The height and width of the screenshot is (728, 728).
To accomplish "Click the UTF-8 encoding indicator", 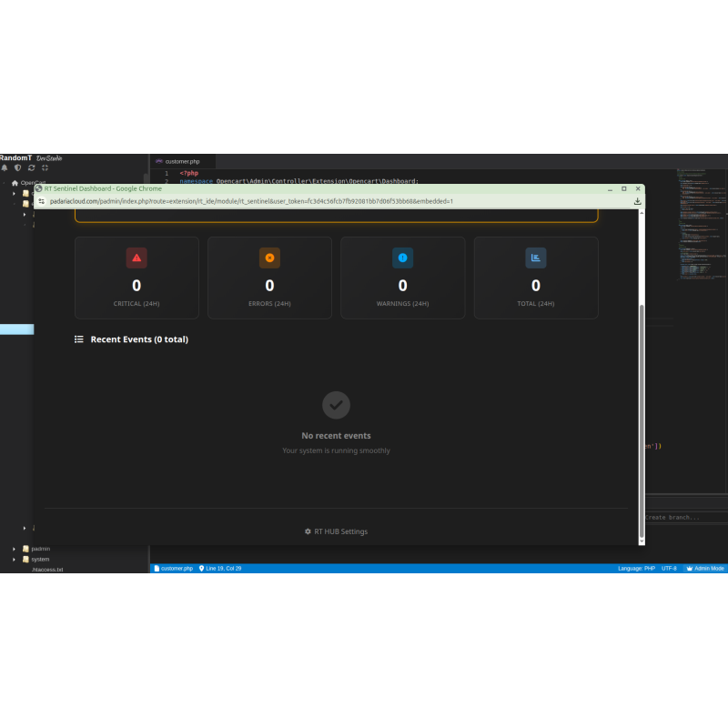I will [x=669, y=568].
